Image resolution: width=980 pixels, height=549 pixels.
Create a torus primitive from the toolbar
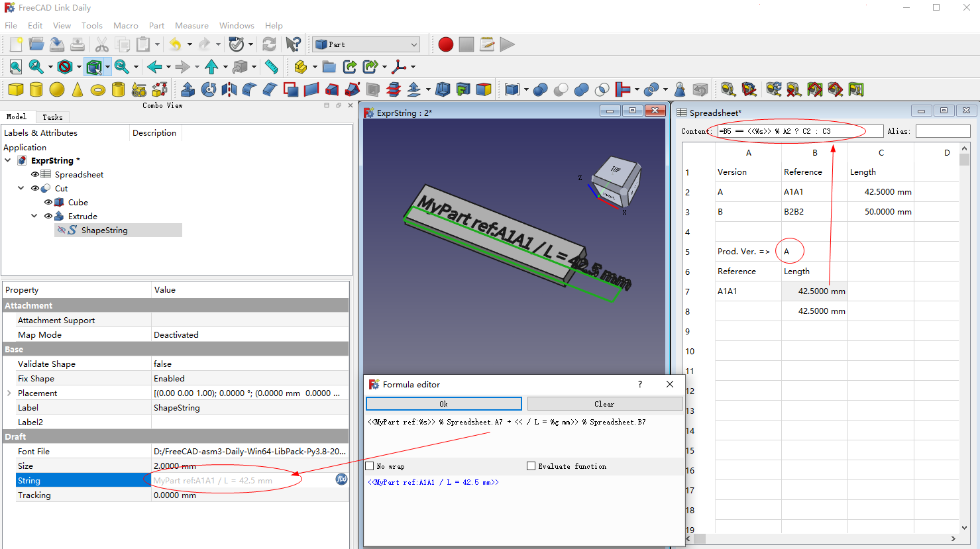[98, 89]
